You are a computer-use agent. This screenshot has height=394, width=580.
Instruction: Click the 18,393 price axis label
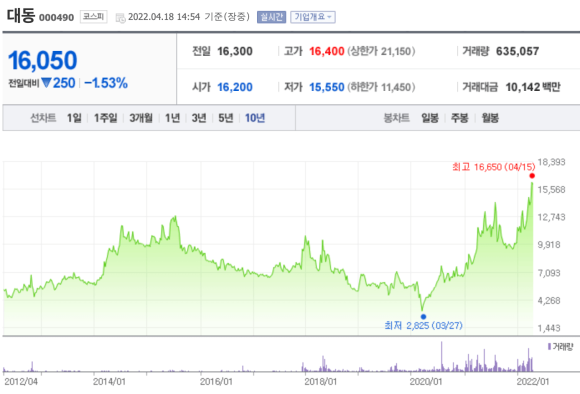(x=552, y=162)
